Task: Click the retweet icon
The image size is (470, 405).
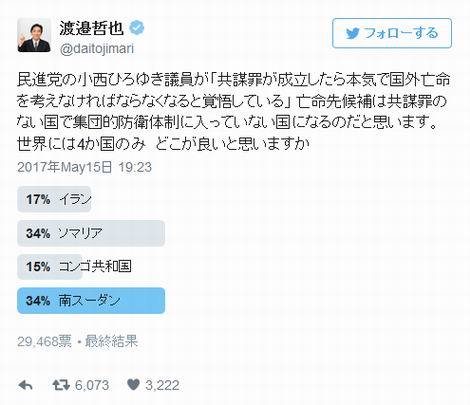Action: [61, 385]
